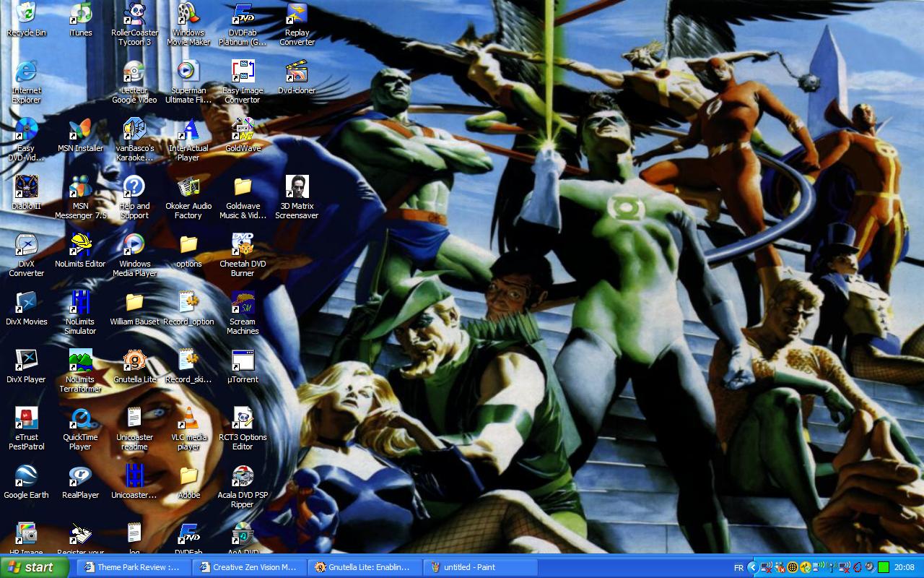Select RCT3 Options Editor icon

click(243, 428)
